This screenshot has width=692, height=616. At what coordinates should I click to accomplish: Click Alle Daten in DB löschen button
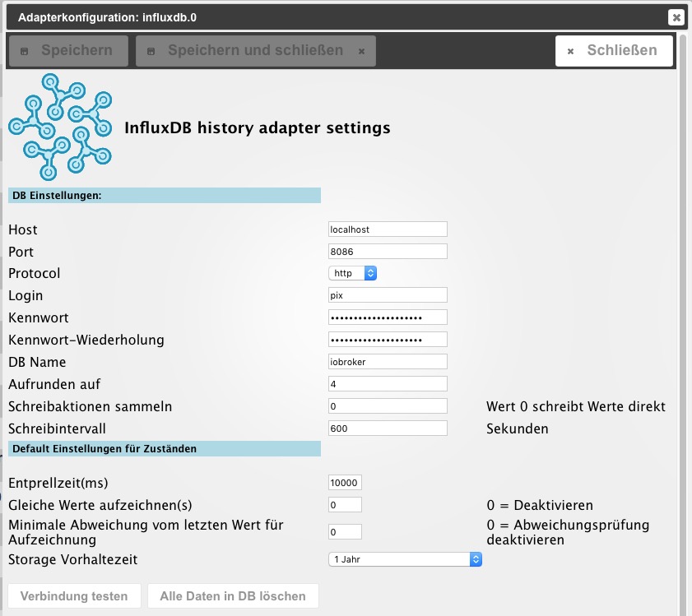[233, 596]
